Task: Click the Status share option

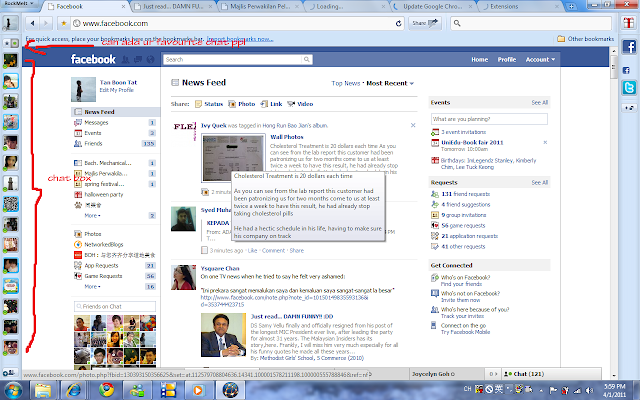Action: tap(209, 104)
